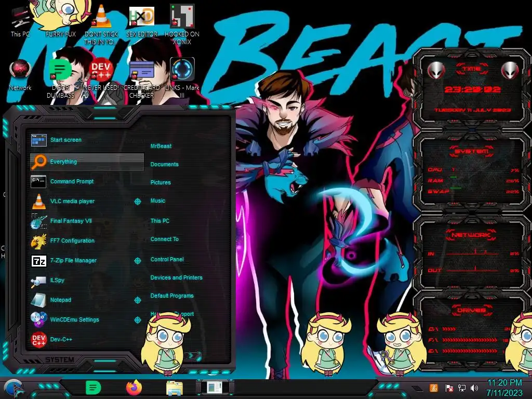
Task: Open Network desktop icon
Action: [x=20, y=75]
